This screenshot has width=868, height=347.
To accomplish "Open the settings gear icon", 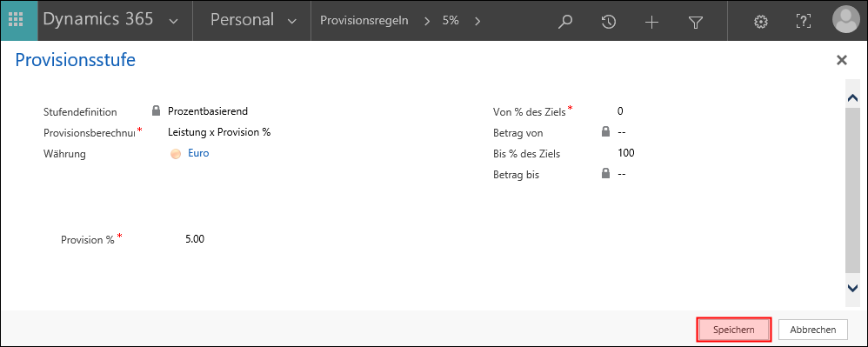I will point(761,22).
